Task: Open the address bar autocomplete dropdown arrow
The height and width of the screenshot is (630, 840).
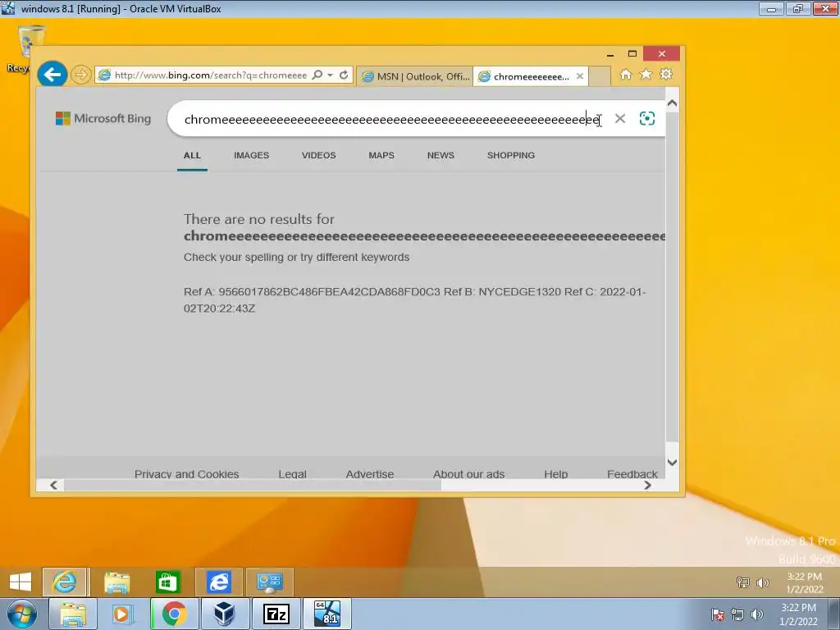Action: click(330, 75)
